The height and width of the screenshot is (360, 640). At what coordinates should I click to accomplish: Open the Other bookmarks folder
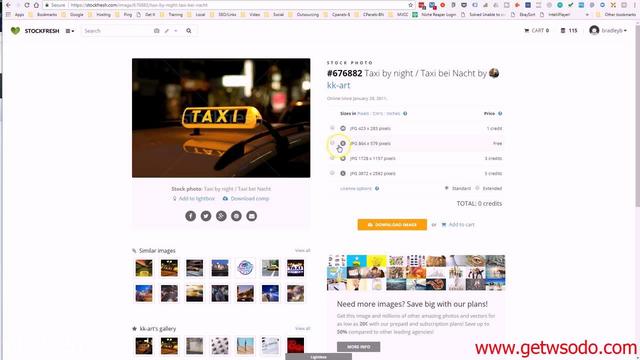616,14
